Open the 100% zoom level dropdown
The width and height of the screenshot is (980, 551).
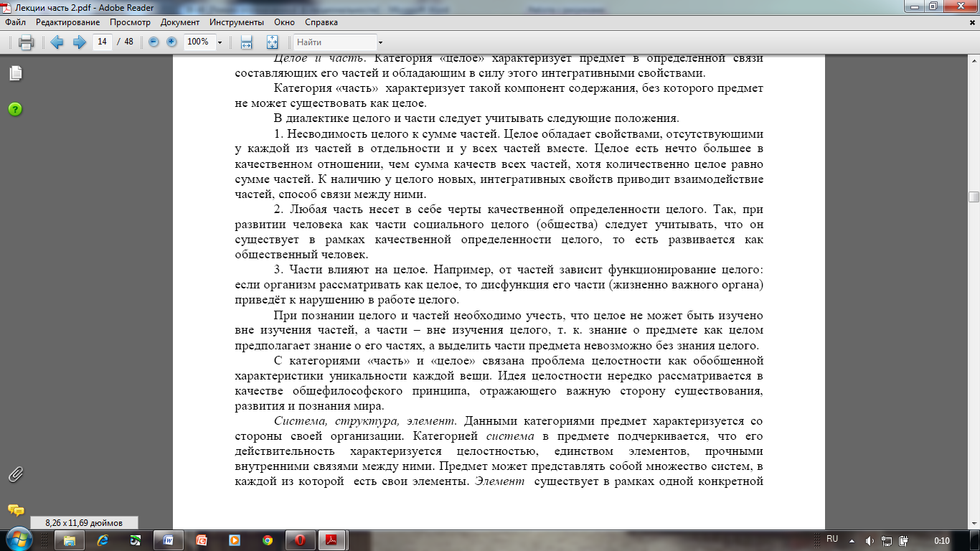(x=220, y=42)
